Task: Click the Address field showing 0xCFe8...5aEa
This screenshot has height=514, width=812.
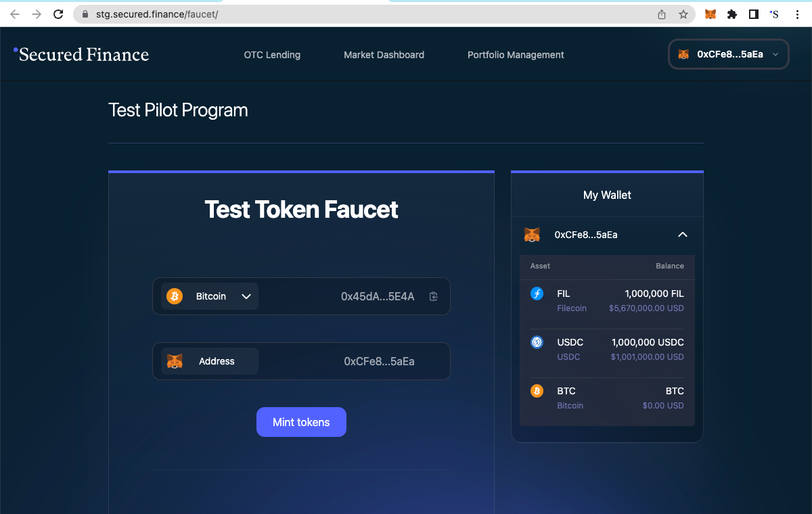Action: (x=301, y=361)
